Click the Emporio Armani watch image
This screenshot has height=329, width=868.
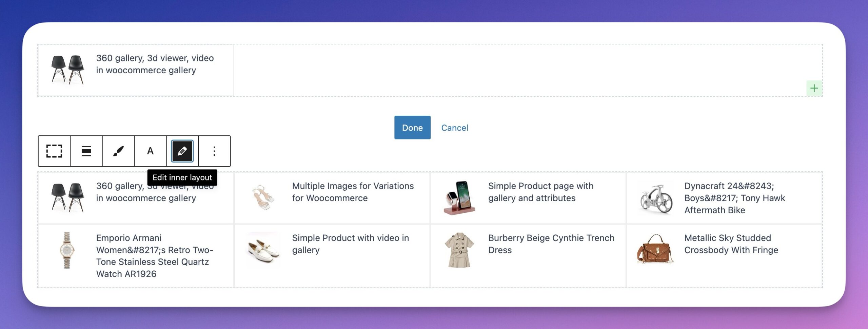coord(67,250)
